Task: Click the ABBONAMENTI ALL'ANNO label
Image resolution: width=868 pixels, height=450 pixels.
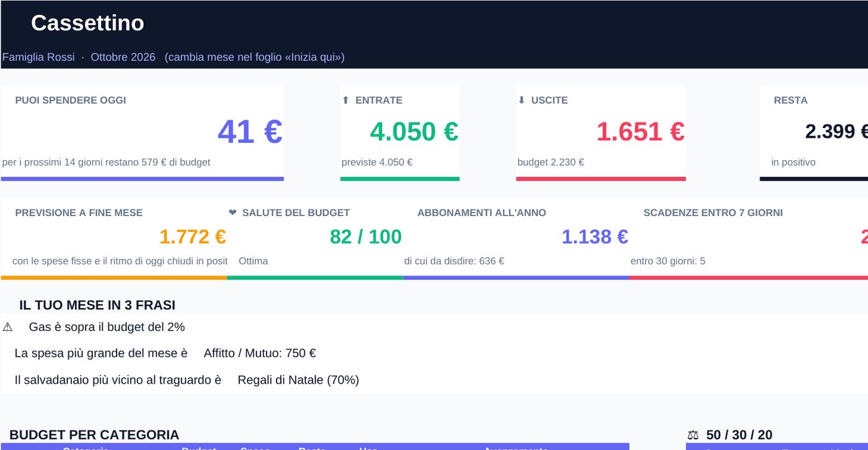Action: pyautogui.click(x=482, y=212)
